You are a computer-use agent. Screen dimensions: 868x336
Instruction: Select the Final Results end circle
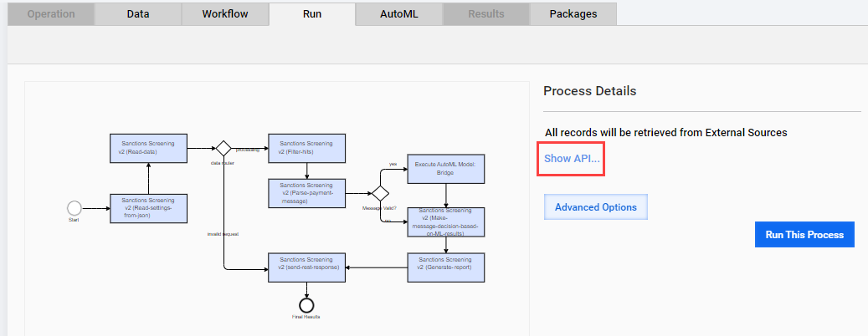306,305
